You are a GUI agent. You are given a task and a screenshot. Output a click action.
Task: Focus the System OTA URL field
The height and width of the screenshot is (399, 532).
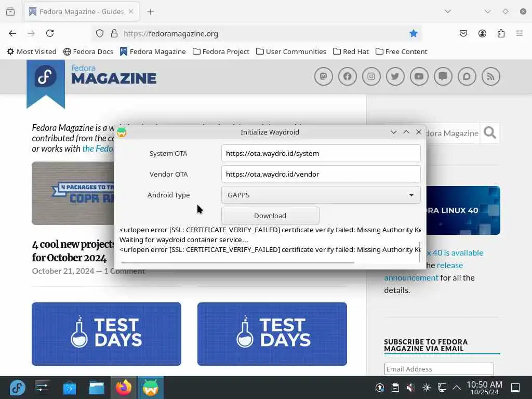coord(321,153)
